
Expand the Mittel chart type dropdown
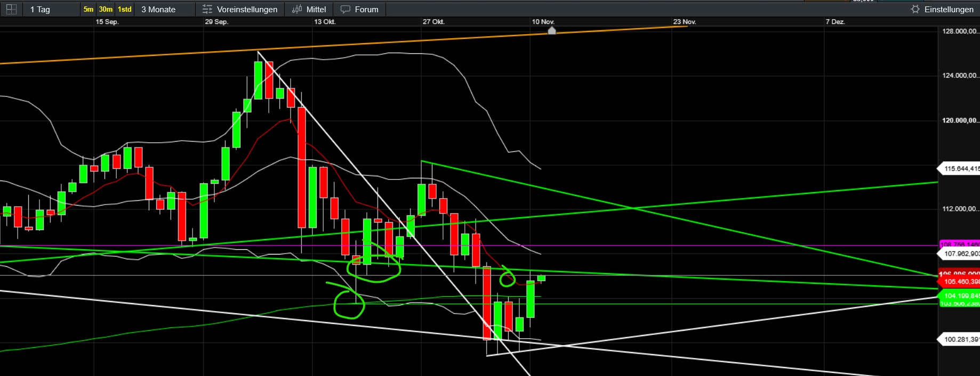pos(316,9)
